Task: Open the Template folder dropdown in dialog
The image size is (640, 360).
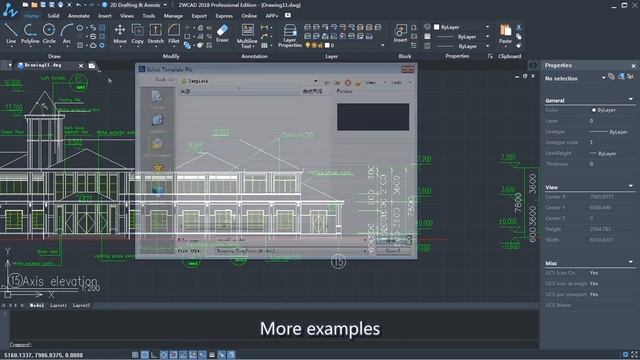Action: pos(315,81)
